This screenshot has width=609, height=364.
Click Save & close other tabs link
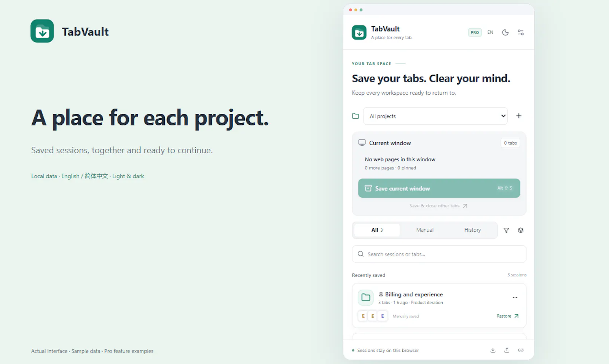tap(438, 206)
